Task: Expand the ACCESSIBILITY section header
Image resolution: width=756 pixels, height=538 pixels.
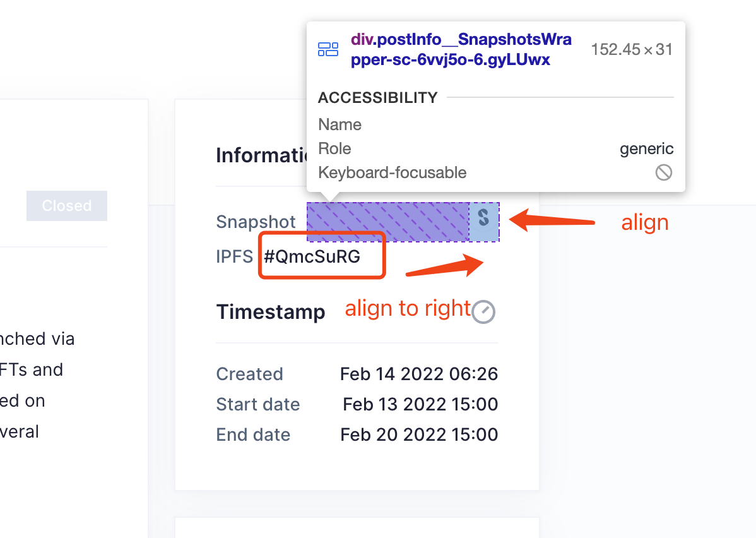Action: coord(377,97)
